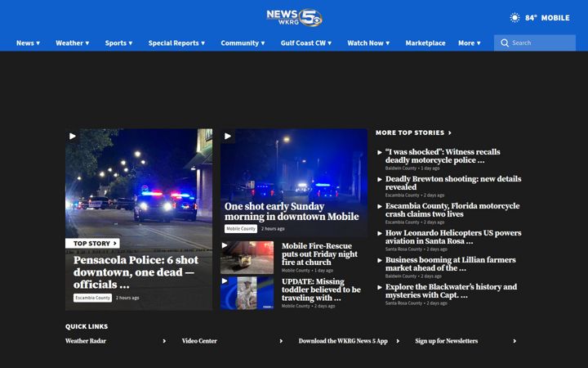
Task: Click play icon beside Lillian farmers market
Action: (380, 260)
